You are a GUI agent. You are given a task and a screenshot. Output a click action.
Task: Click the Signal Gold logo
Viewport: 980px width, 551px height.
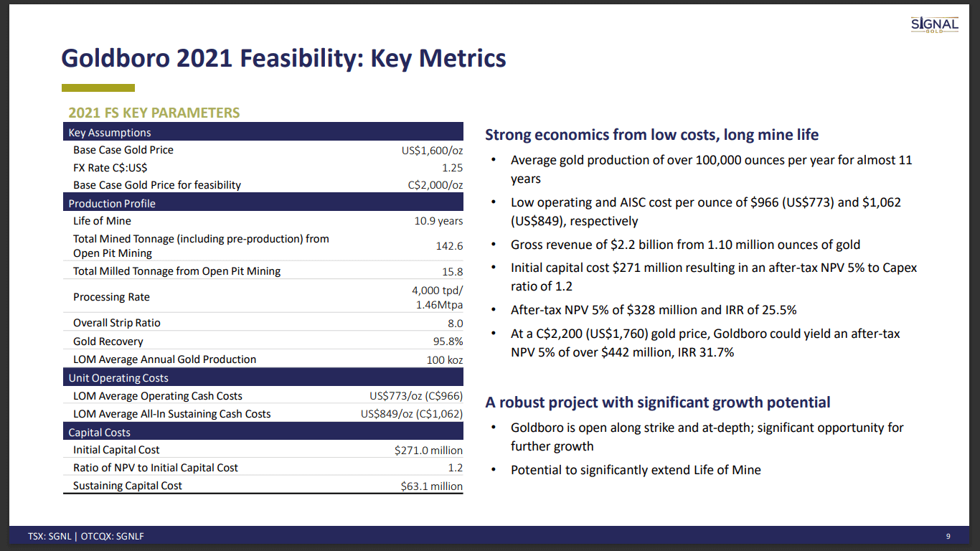(934, 24)
